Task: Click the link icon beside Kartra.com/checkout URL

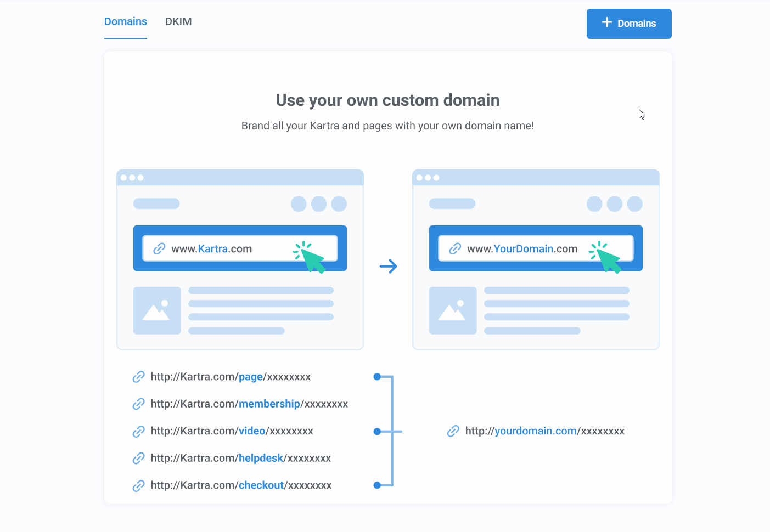Action: [138, 485]
